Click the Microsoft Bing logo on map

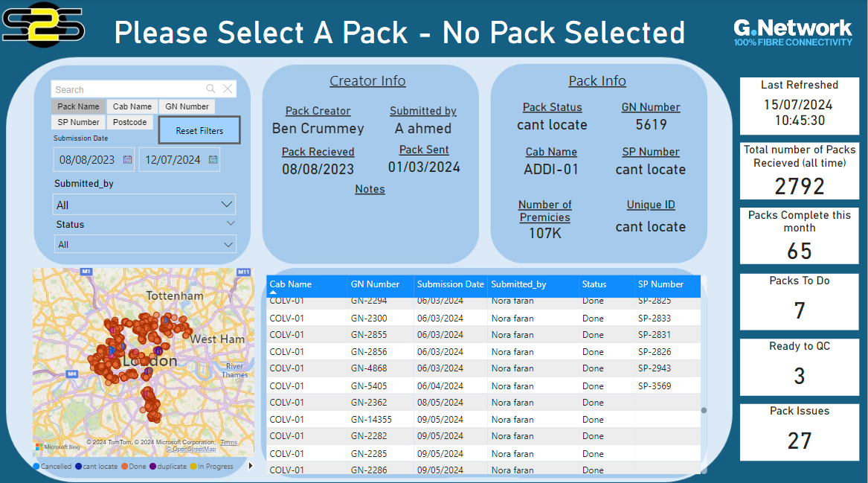coord(57,447)
